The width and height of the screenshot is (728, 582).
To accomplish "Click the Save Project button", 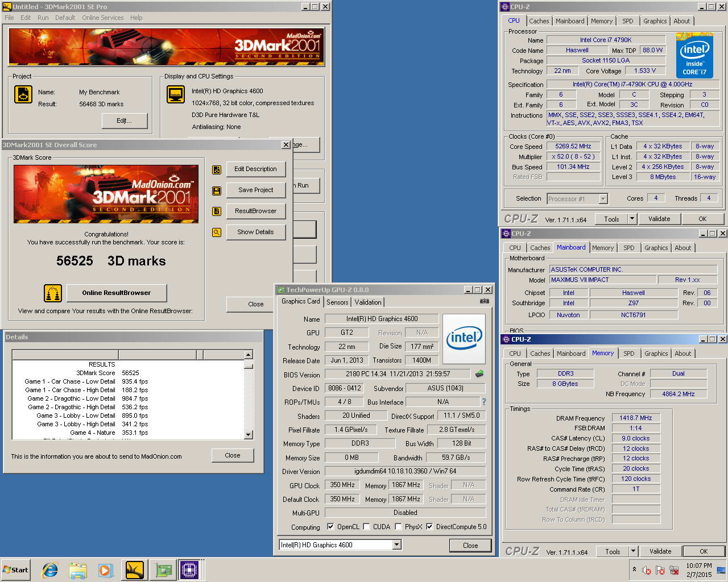I will pyautogui.click(x=255, y=190).
